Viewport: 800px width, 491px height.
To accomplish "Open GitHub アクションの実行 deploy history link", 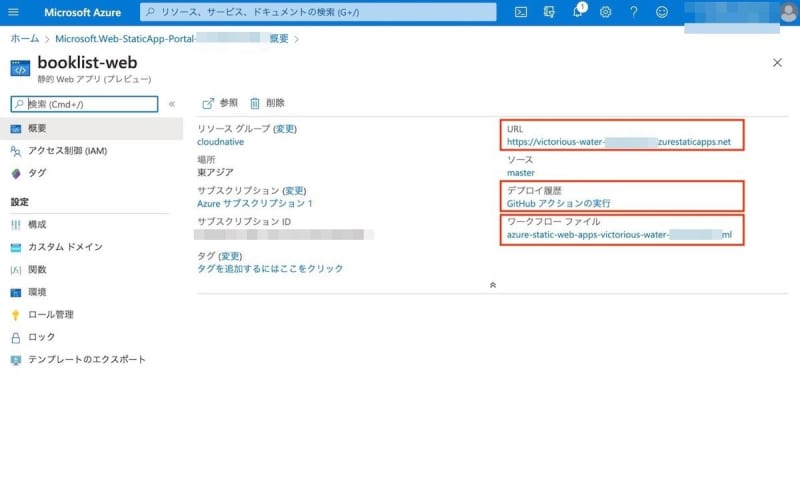I will pyautogui.click(x=559, y=203).
